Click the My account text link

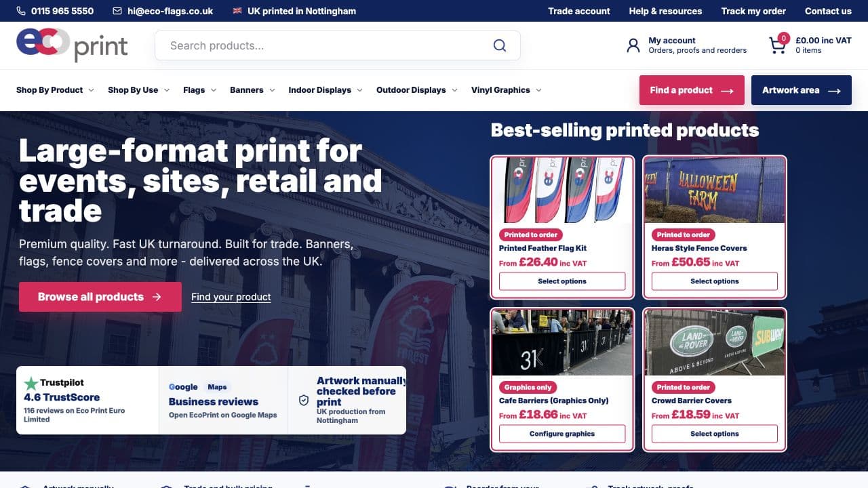(672, 41)
